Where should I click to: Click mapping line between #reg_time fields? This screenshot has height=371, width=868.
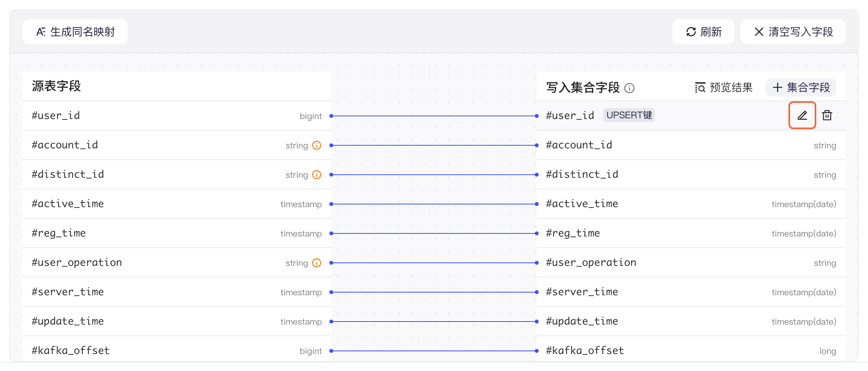pos(434,233)
